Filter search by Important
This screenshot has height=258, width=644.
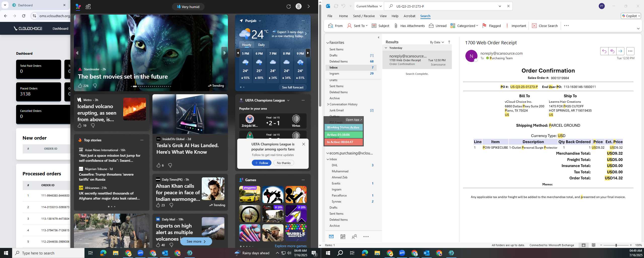point(515,26)
